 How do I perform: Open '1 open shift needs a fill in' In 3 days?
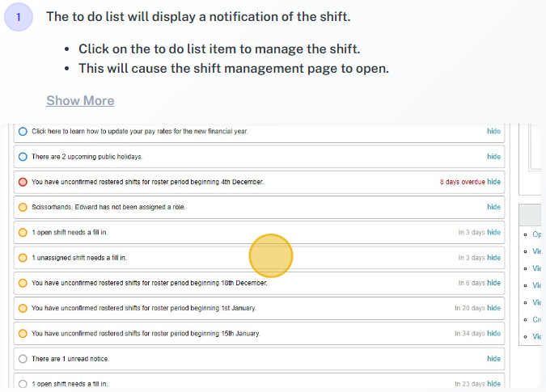click(x=70, y=232)
